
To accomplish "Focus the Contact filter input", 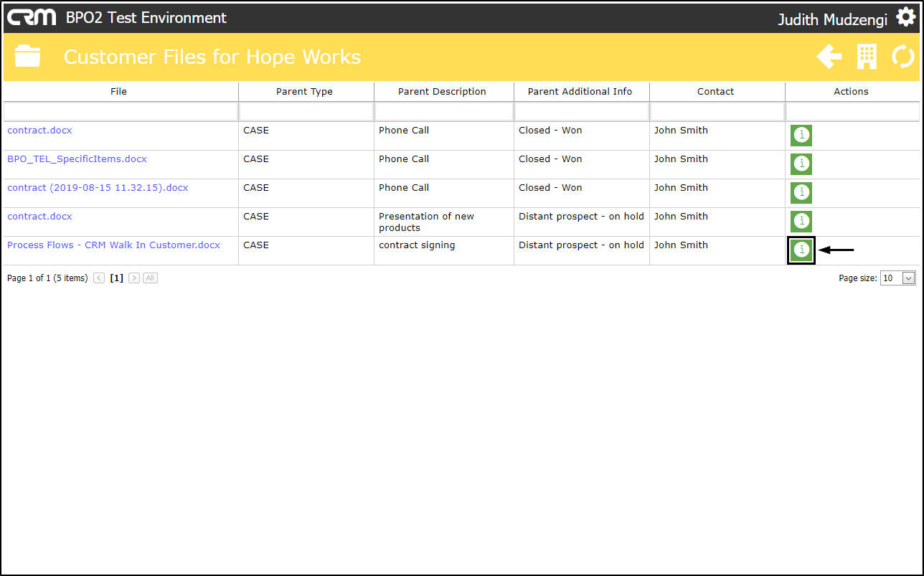I will pos(717,111).
